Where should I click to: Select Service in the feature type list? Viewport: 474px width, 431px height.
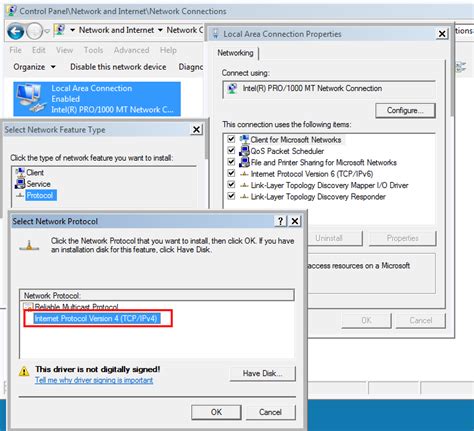[39, 184]
